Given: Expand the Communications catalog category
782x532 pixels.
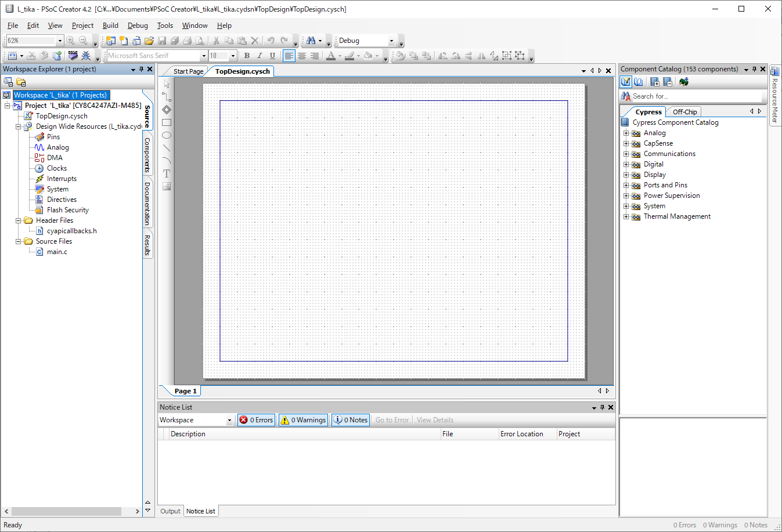Looking at the screenshot, I should click(626, 154).
